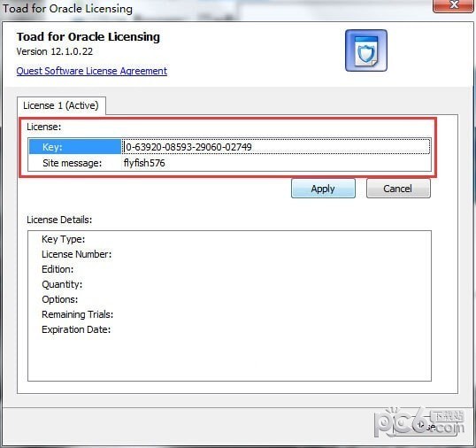Viewport: 476px width, 448px height.
Task: Select the highlighted Key: row label
Action: coord(75,147)
